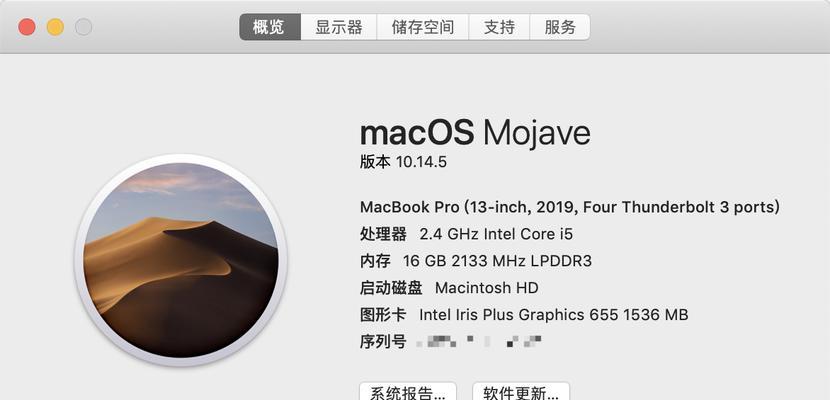Viewport: 830px width, 400px height.
Task: Select the 储存空间 tab
Action: point(422,27)
